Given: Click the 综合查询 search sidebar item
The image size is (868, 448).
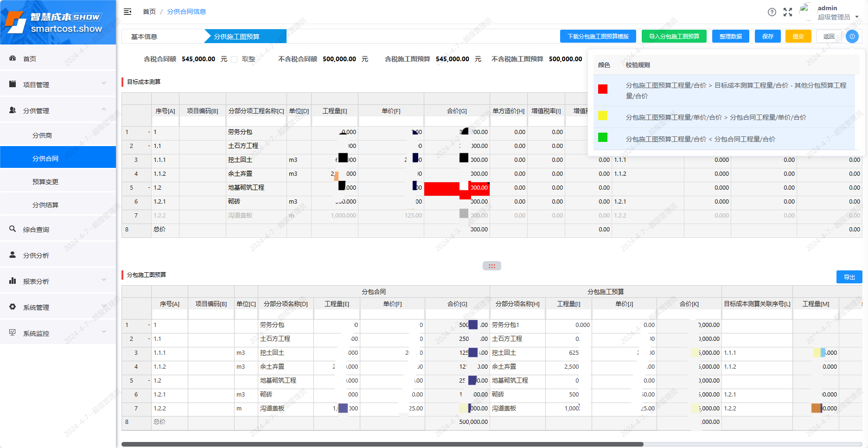Looking at the screenshot, I should [36, 230].
